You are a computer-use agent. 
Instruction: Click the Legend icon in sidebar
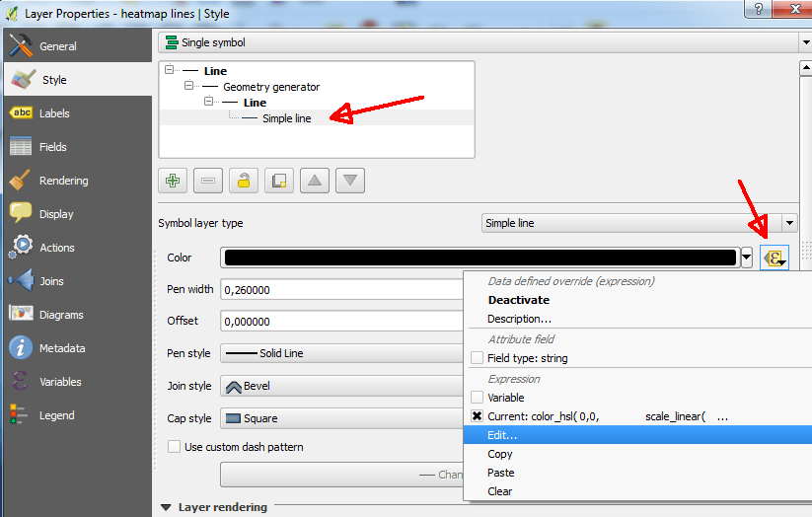[18, 414]
